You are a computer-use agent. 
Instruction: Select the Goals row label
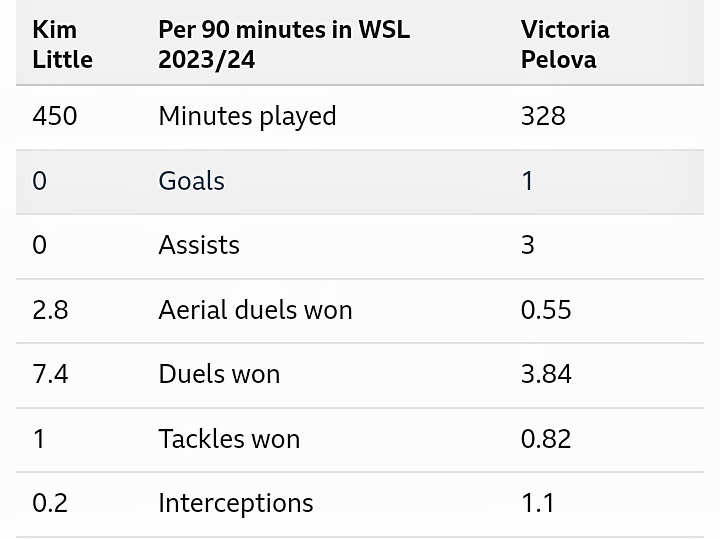point(191,181)
